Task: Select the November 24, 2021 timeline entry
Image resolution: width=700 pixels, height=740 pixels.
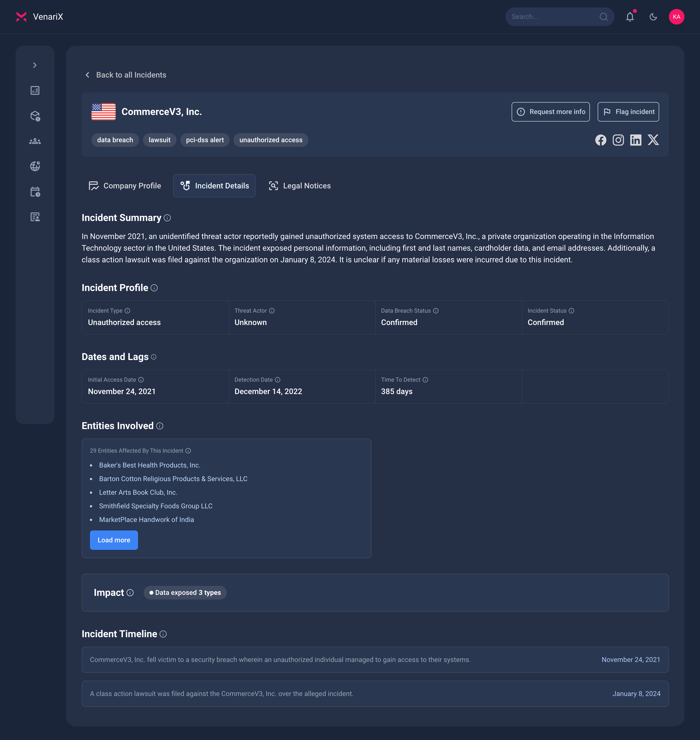Action: (x=375, y=660)
